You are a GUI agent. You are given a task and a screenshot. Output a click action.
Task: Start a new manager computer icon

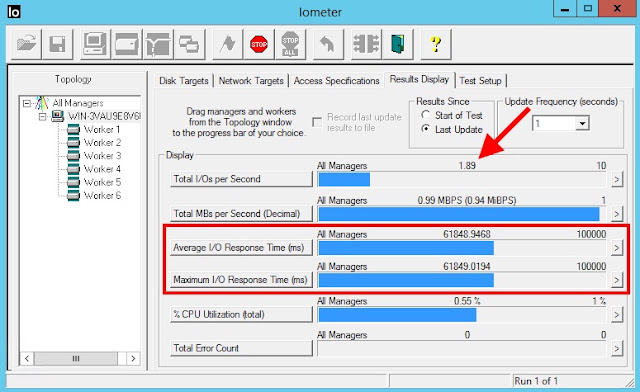pyautogui.click(x=95, y=44)
